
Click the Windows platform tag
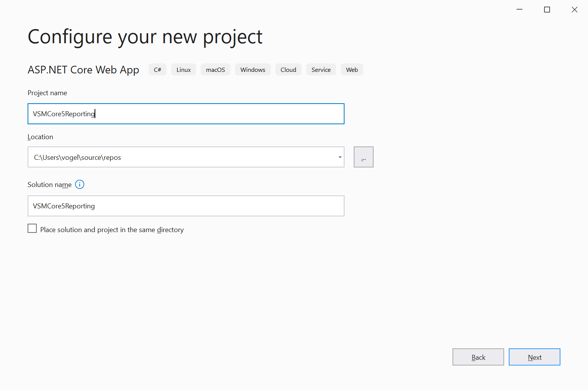pyautogui.click(x=253, y=70)
